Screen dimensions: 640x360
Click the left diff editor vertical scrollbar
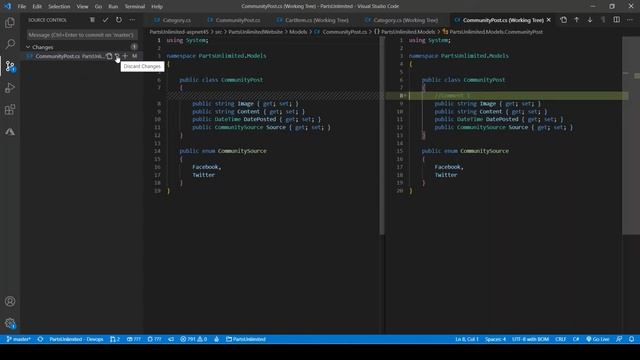[382, 135]
